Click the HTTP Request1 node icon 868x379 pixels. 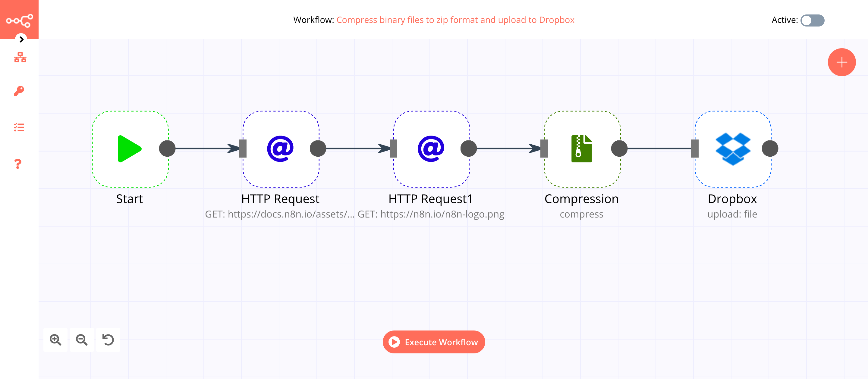431,148
